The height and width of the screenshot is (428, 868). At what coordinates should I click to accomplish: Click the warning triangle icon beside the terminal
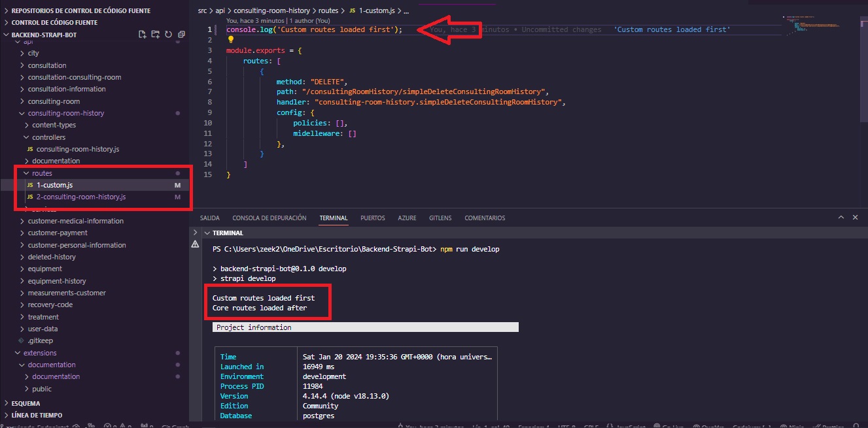(x=195, y=244)
